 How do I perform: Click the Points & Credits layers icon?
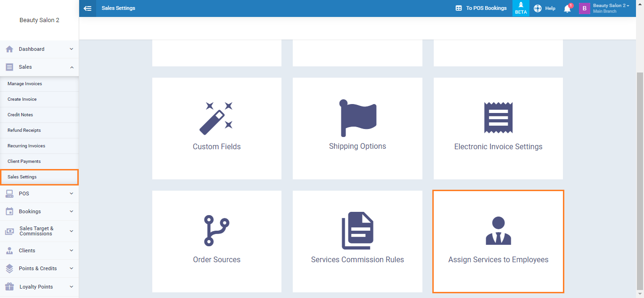click(9, 268)
